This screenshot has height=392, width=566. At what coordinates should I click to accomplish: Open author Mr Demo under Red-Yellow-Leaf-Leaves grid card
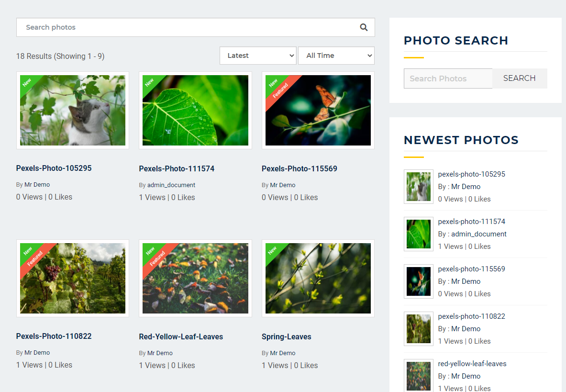tap(160, 353)
